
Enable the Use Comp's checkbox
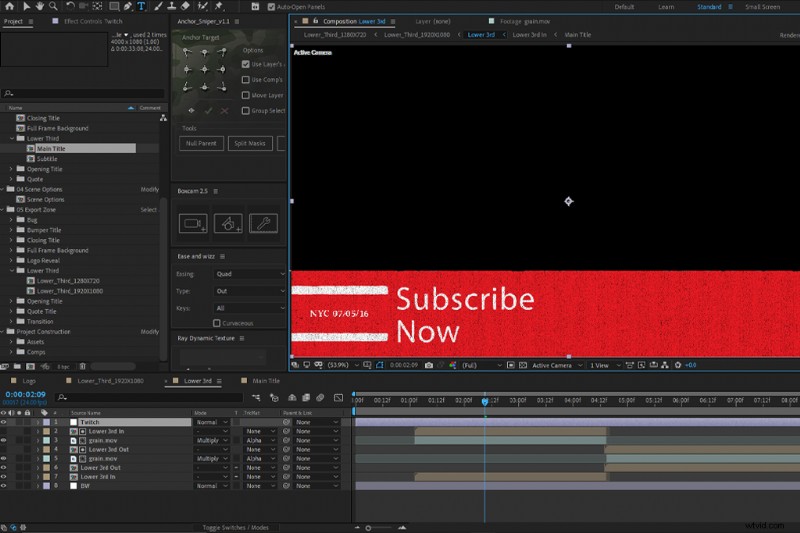tap(245, 80)
